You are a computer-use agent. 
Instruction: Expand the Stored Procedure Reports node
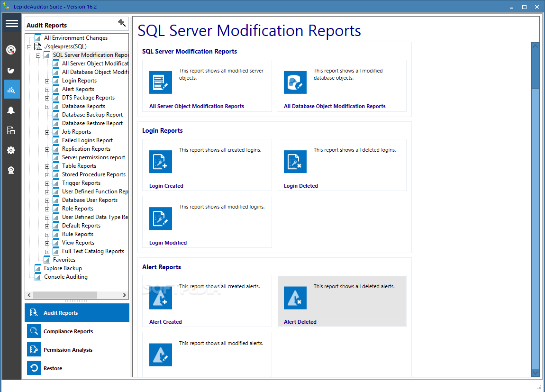[x=47, y=175]
